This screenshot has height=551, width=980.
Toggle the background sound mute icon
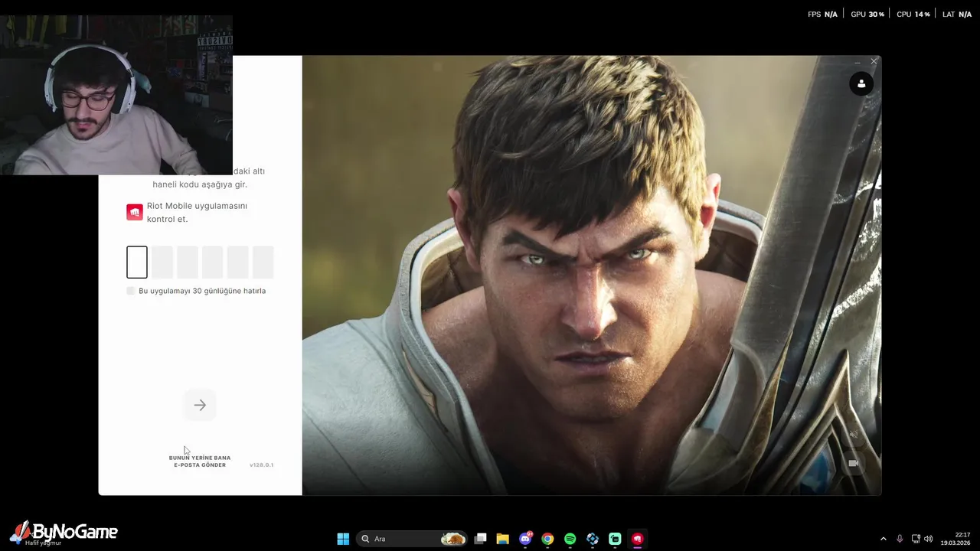click(854, 435)
